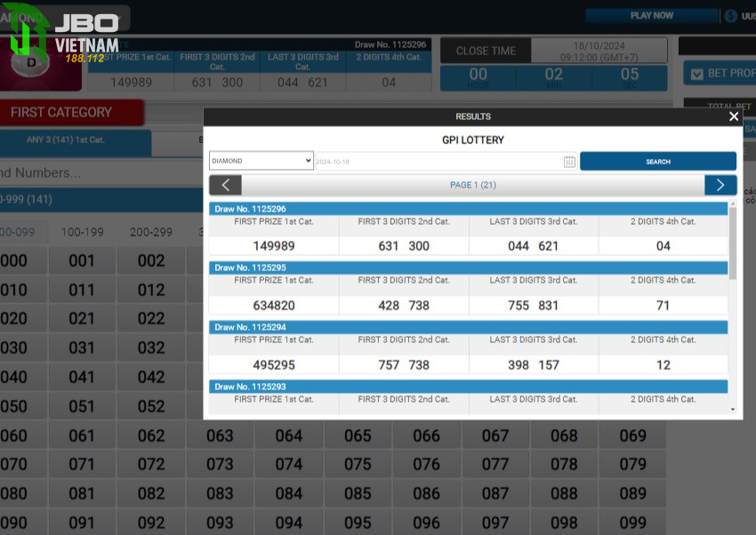Pick number 051 in the grid
This screenshot has width=756, height=535.
click(x=82, y=406)
